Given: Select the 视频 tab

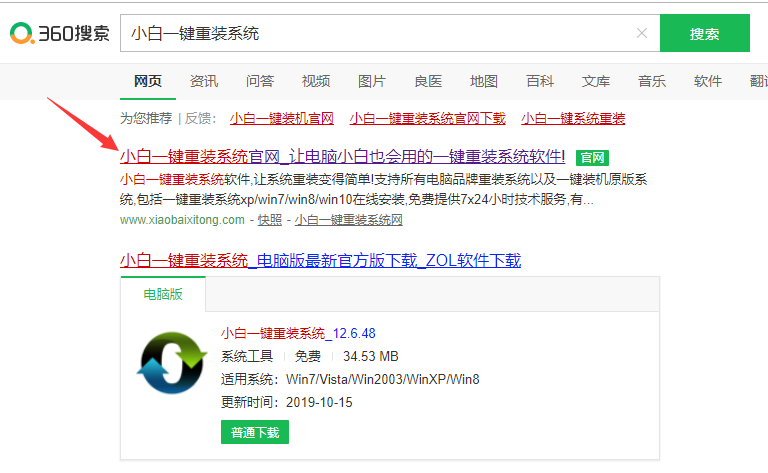Looking at the screenshot, I should [x=316, y=81].
